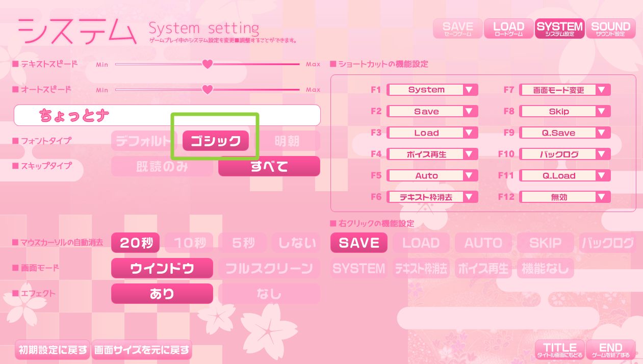The width and height of the screenshot is (643, 364).
Task: Set cursor auto-hide to 10秒
Action: pos(190,243)
